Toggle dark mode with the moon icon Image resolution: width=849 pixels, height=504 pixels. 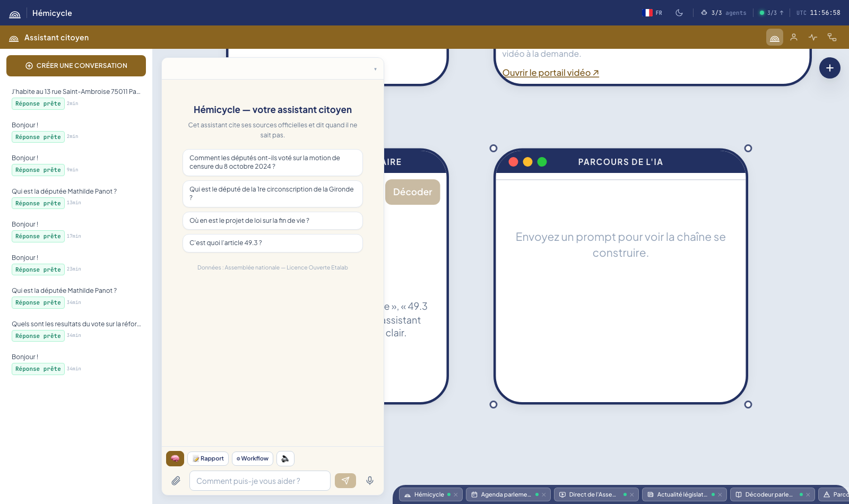click(x=679, y=13)
